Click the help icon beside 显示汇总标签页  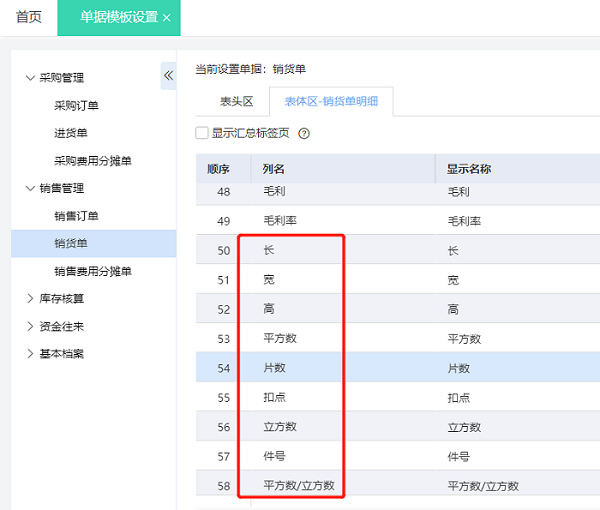pos(304,133)
